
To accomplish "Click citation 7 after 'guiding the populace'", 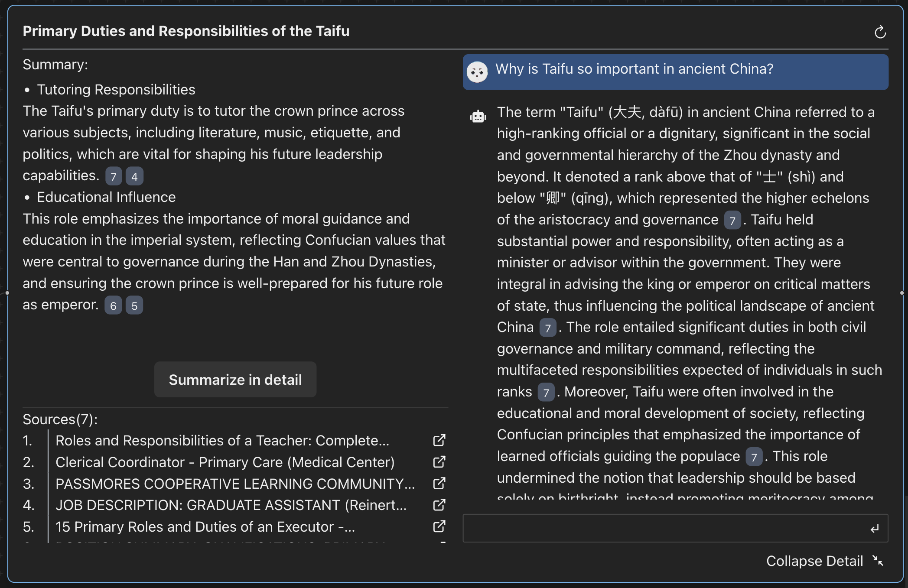I will 754,457.
